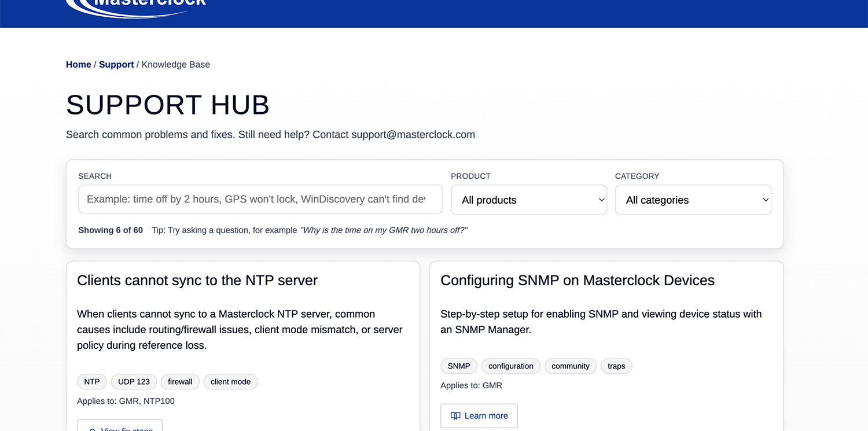The width and height of the screenshot is (868, 431).
Task: Click the Learn more button for SNMP
Action: click(x=479, y=415)
